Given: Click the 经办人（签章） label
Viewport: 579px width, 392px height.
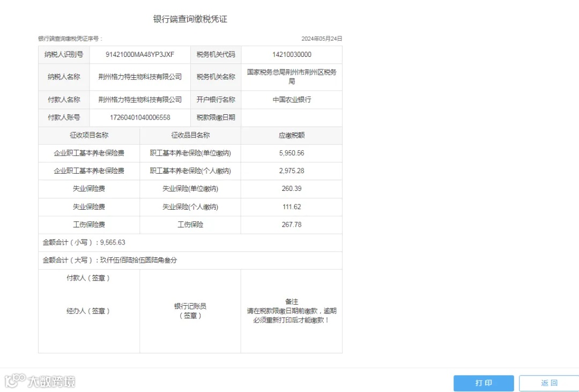Looking at the screenshot, I should (x=88, y=311).
